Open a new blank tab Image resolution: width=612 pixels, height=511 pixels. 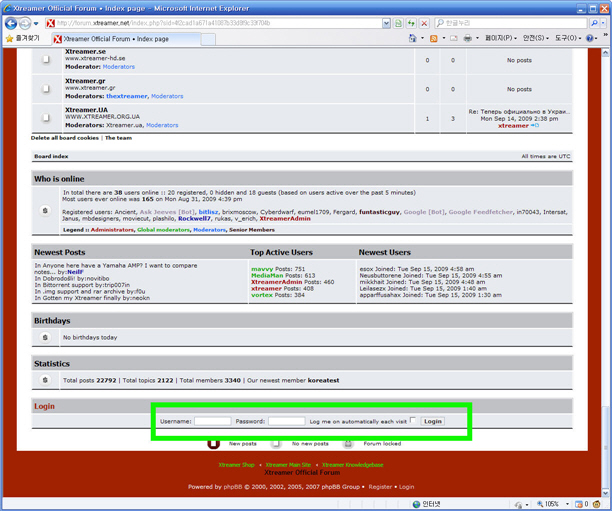[208, 39]
